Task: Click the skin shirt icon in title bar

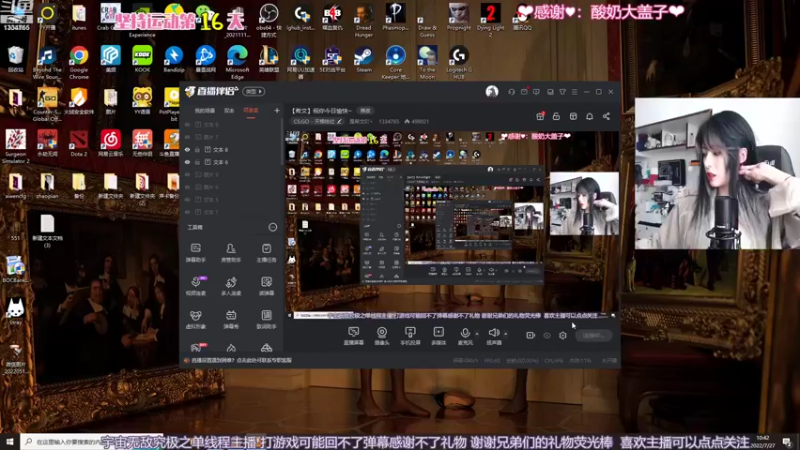Action: (562, 92)
